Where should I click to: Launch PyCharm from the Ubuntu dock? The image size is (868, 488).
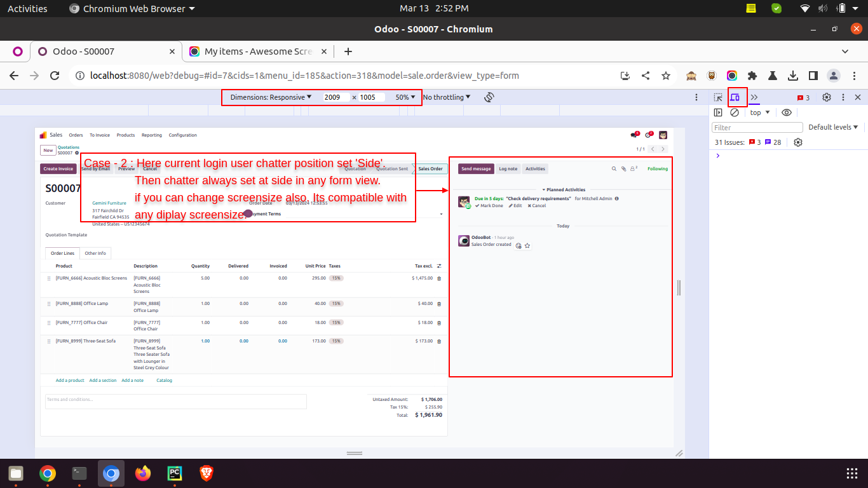pyautogui.click(x=174, y=473)
